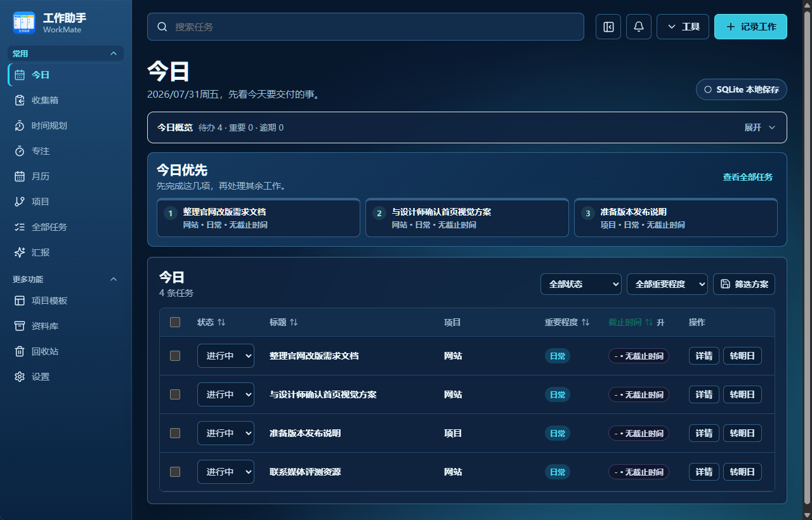The height and width of the screenshot is (520, 812).
Task: Click the 专注 stopwatch icon
Action: pos(20,151)
